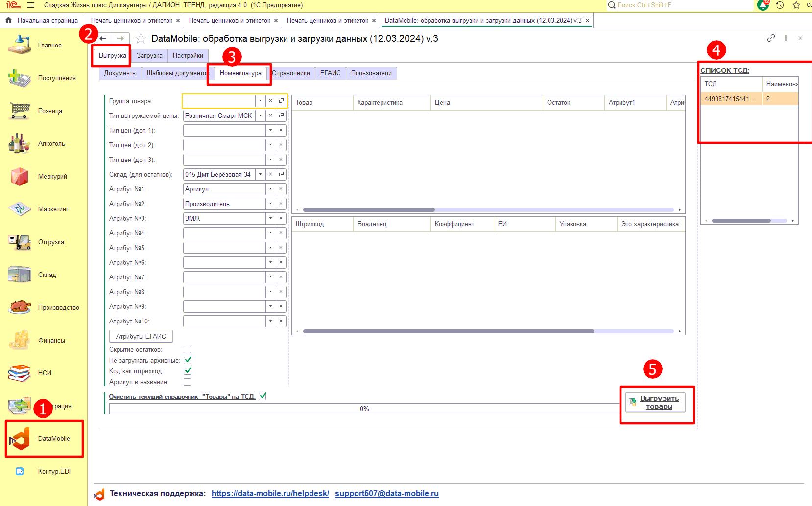Open the 1C main hamburger menu
Image resolution: width=812 pixels, height=506 pixels.
(x=31, y=5)
